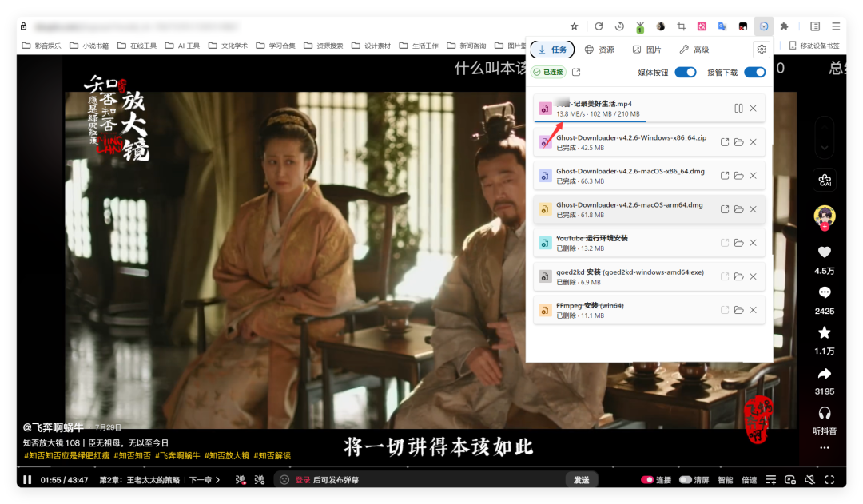Switch to the 图片 tab
The height and width of the screenshot is (504, 863).
(646, 50)
